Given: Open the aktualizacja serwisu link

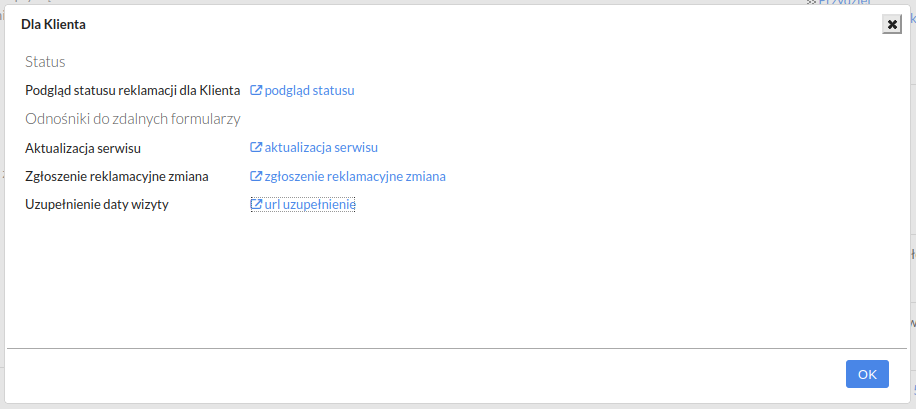Looking at the screenshot, I should (x=321, y=147).
